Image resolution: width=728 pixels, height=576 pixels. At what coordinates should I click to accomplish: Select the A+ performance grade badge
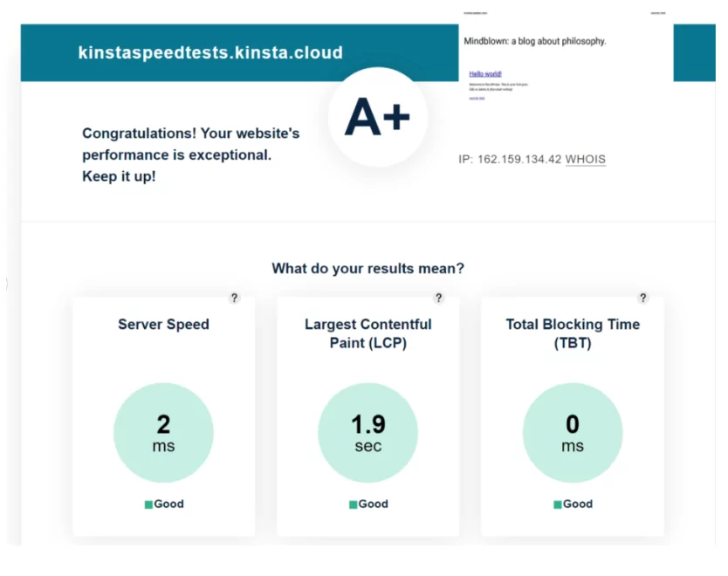[x=377, y=114]
